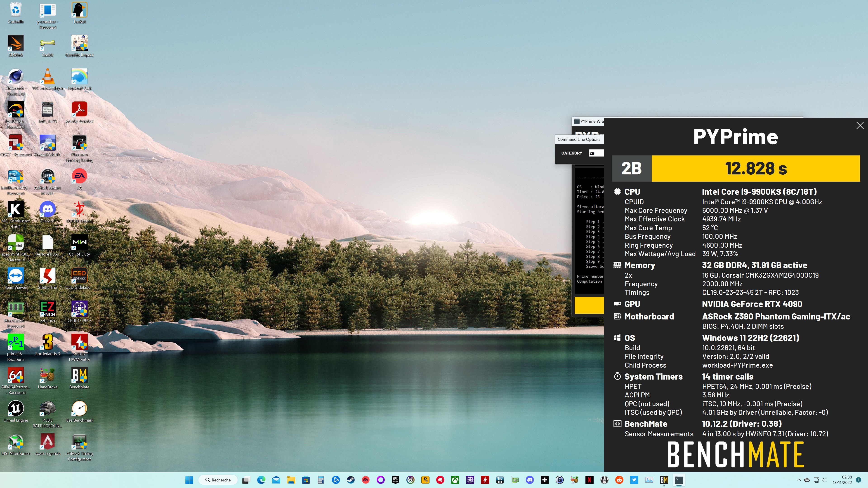Screen dimensions: 868x488
Task: Select DOOM Eternal desktop icon
Action: [80, 212]
